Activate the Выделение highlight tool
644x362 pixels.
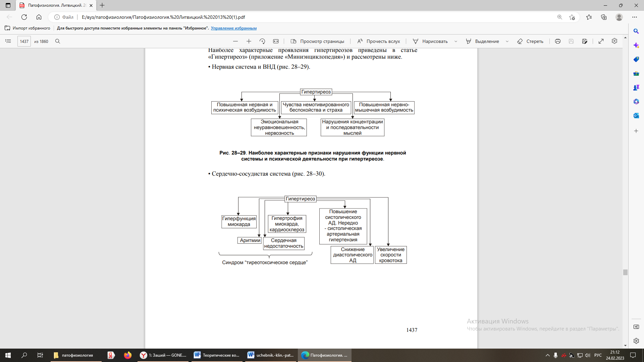(482, 41)
